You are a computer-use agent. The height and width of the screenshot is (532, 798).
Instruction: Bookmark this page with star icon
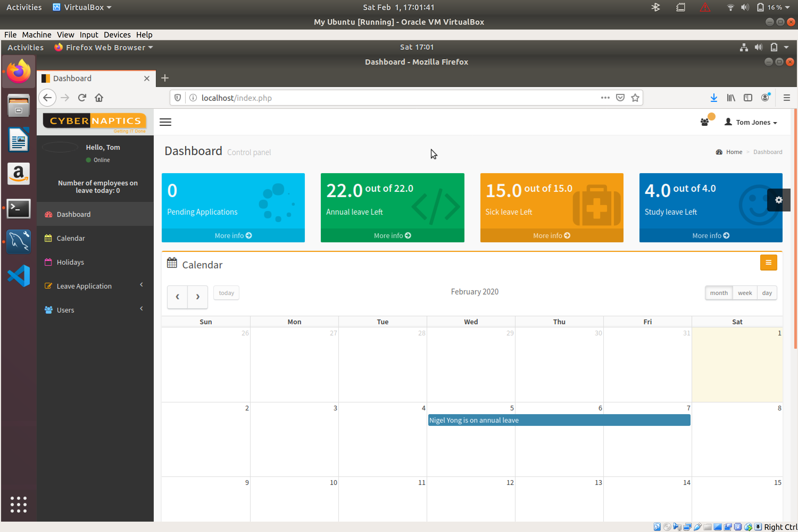click(635, 98)
